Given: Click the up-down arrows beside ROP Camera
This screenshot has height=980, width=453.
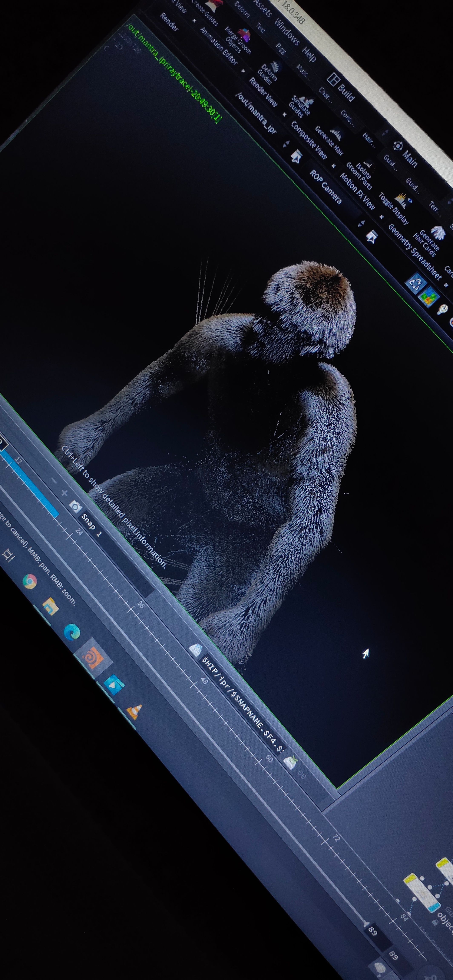Looking at the screenshot, I should (x=362, y=224).
